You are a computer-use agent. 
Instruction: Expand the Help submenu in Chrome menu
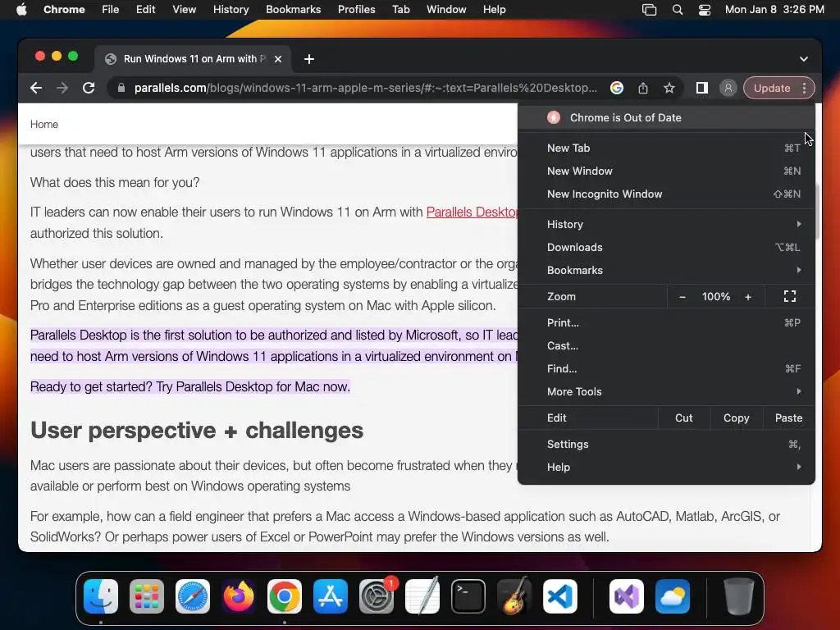point(666,467)
